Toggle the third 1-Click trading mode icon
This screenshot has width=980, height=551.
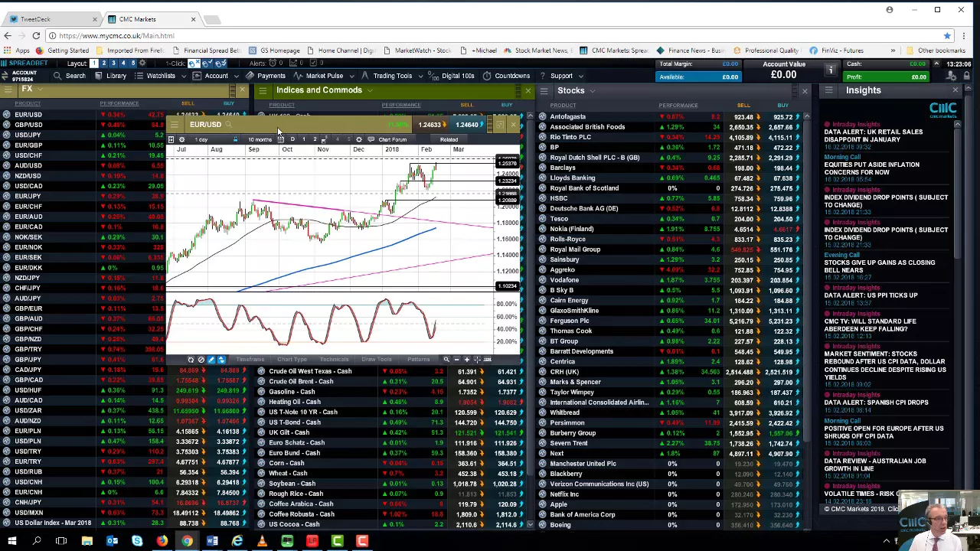coord(220,63)
